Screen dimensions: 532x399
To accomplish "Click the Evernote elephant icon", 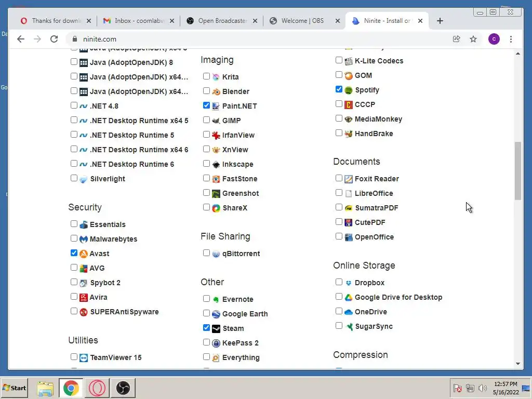I will point(216,300).
